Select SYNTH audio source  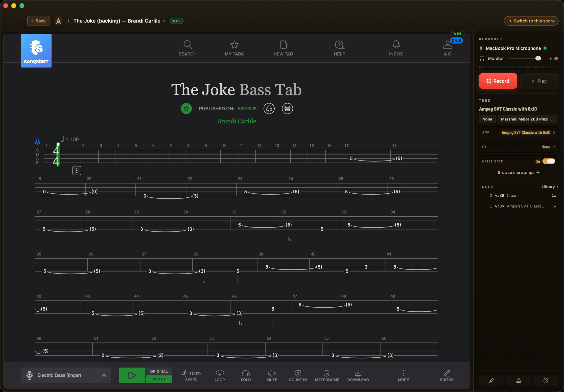coord(159,379)
